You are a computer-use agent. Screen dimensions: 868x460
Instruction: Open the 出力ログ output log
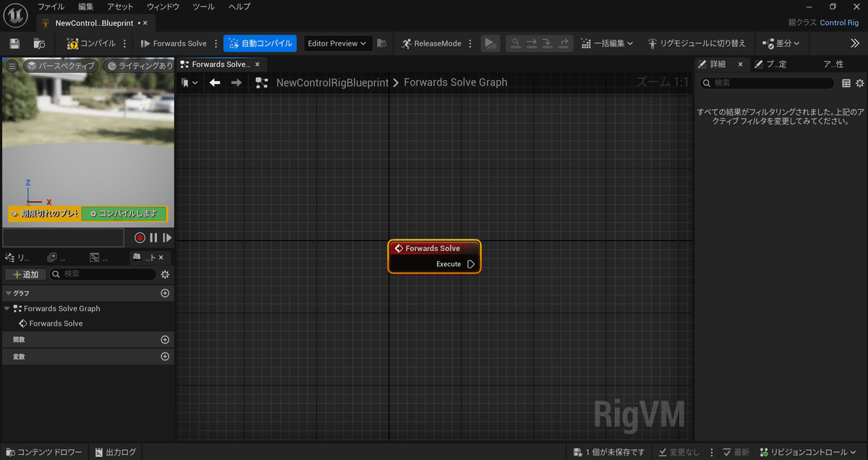115,452
